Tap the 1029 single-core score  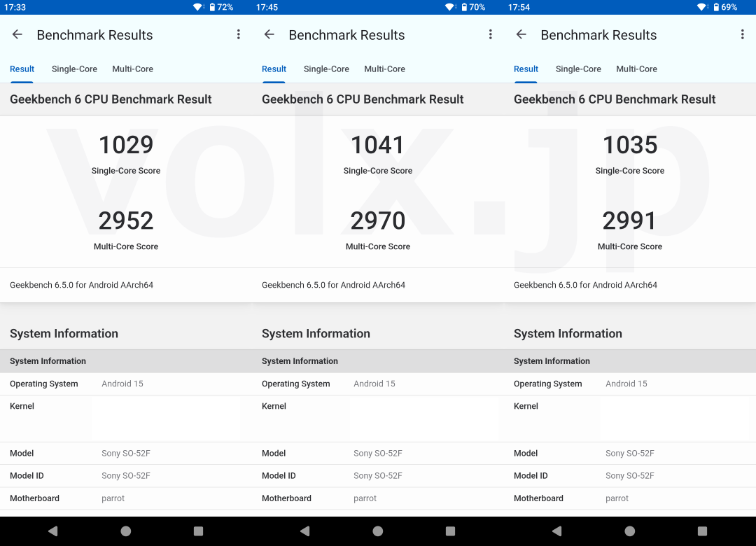coord(126,146)
